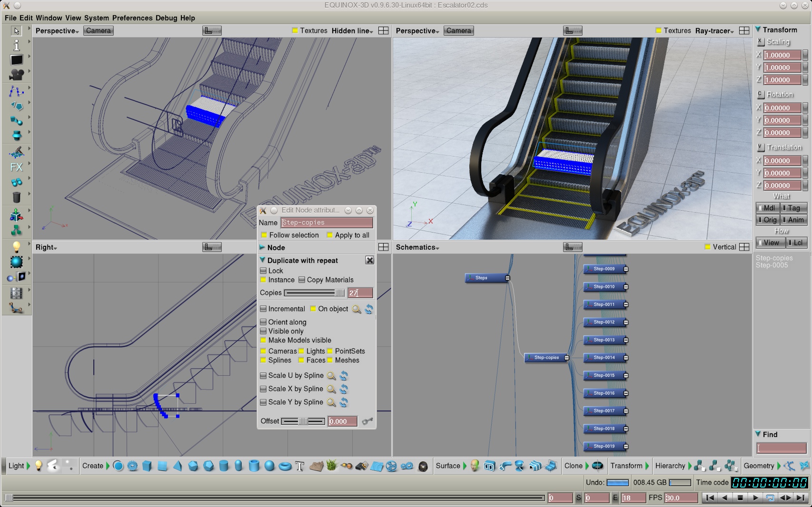Image resolution: width=812 pixels, height=507 pixels.
Task: Create a text object with the T icon
Action: pyautogui.click(x=299, y=466)
